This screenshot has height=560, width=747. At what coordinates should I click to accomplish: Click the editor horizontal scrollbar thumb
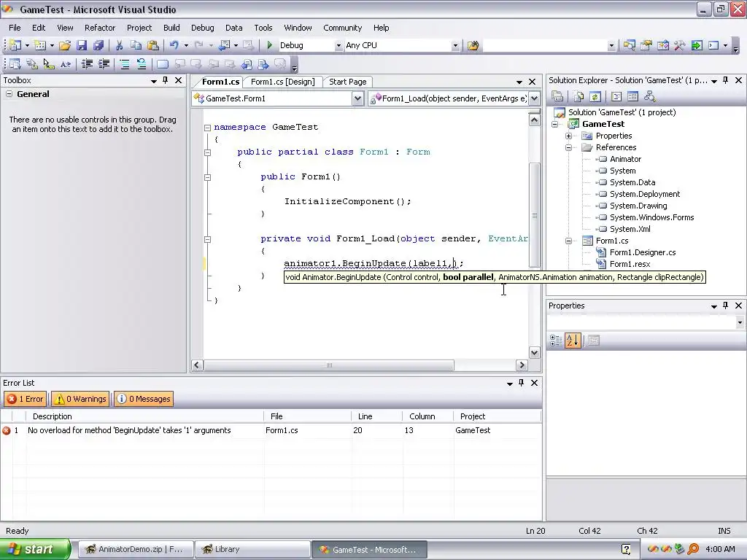pyautogui.click(x=329, y=365)
